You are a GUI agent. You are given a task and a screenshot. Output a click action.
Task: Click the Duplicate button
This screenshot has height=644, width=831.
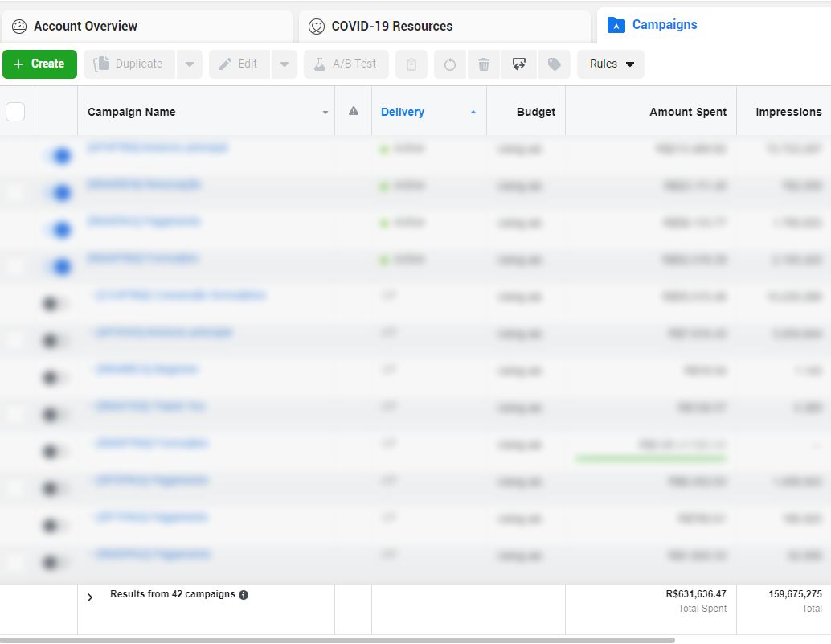(x=129, y=64)
